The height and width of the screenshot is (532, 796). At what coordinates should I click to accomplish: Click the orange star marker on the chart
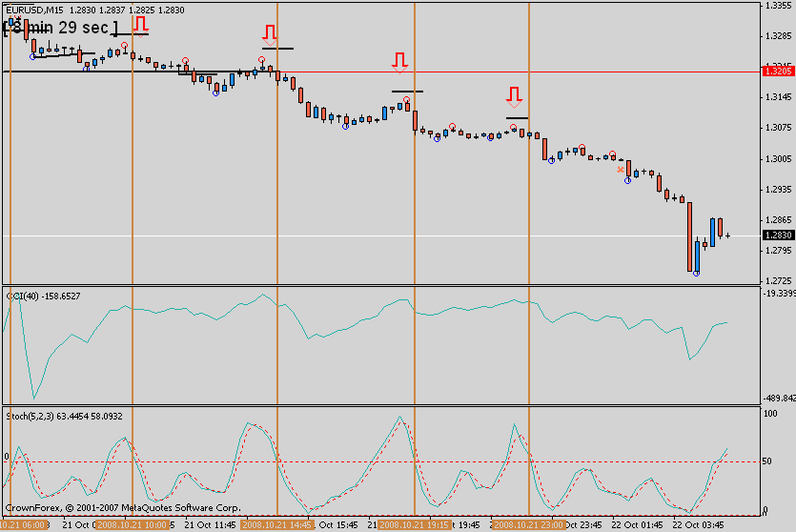621,170
